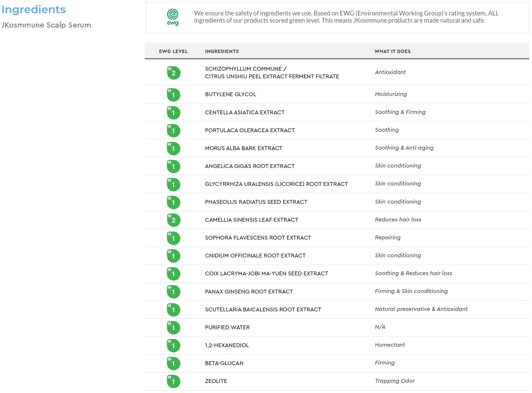Select the CENTELLA ASIATICA EXTRACT ingredient
Viewport: 532px width, 393px height.
(x=245, y=113)
